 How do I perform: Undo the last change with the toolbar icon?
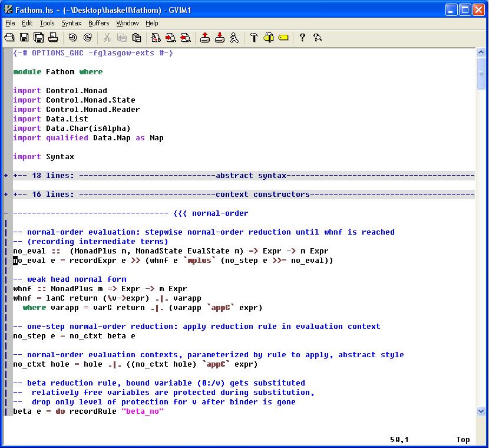coord(72,38)
